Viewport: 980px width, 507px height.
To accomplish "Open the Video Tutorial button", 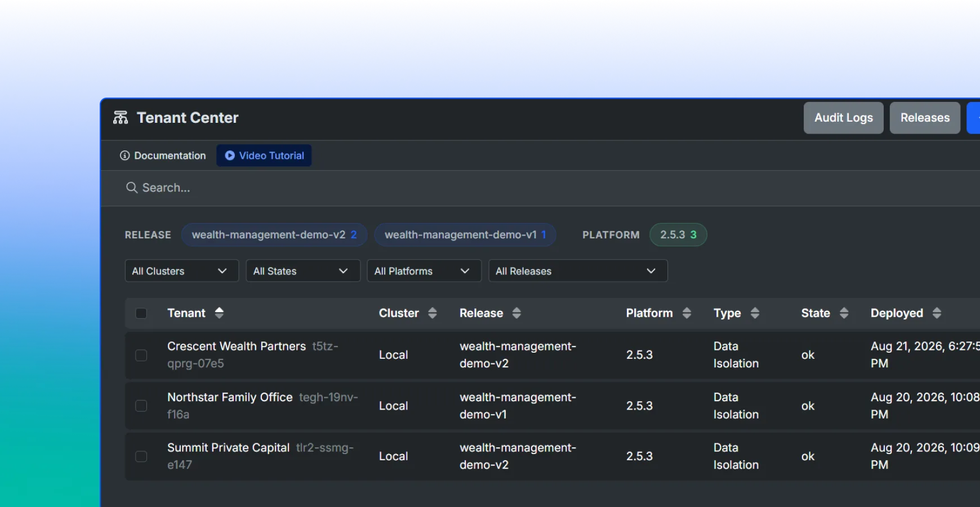I will tap(264, 155).
